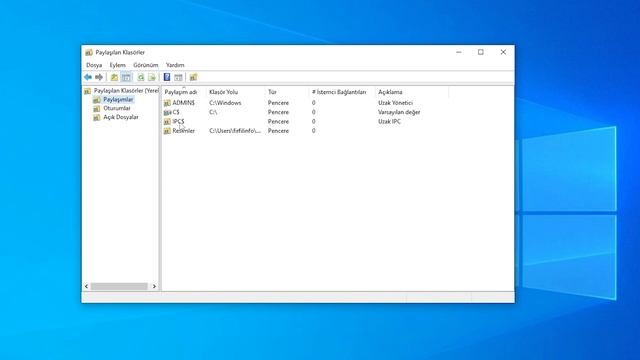Image resolution: width=640 pixels, height=360 pixels.
Task: Click the Açık Dosyalar folder icon in the tree
Action: click(97, 118)
